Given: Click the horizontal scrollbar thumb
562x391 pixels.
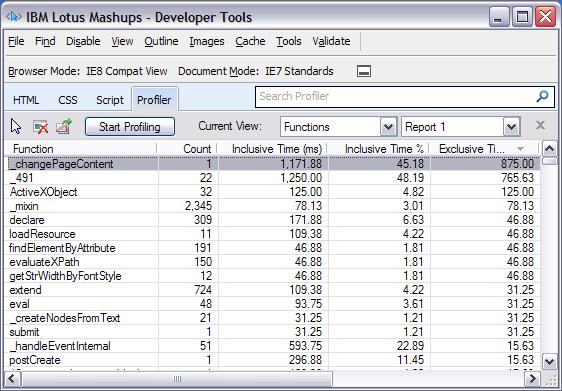Looking at the screenshot, I should (177, 379).
